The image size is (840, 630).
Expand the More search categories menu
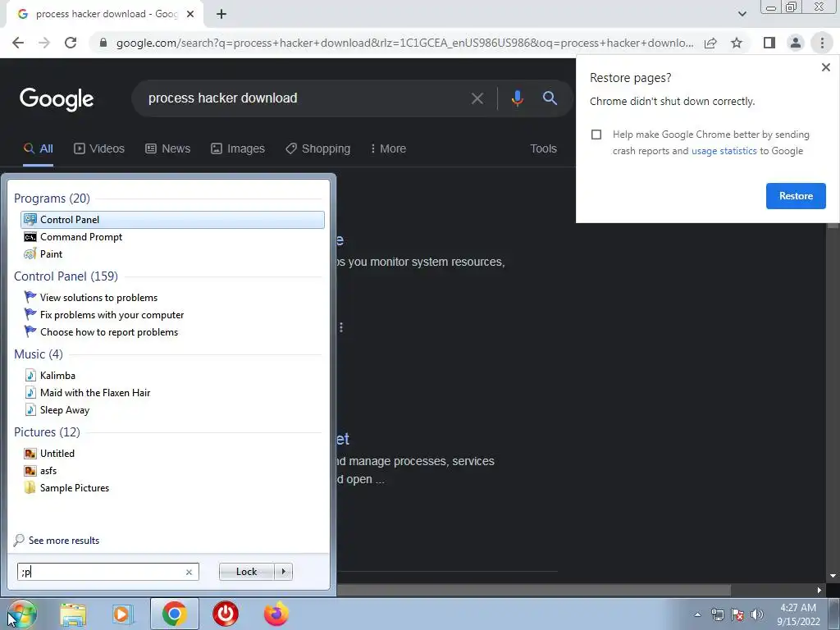tap(388, 148)
